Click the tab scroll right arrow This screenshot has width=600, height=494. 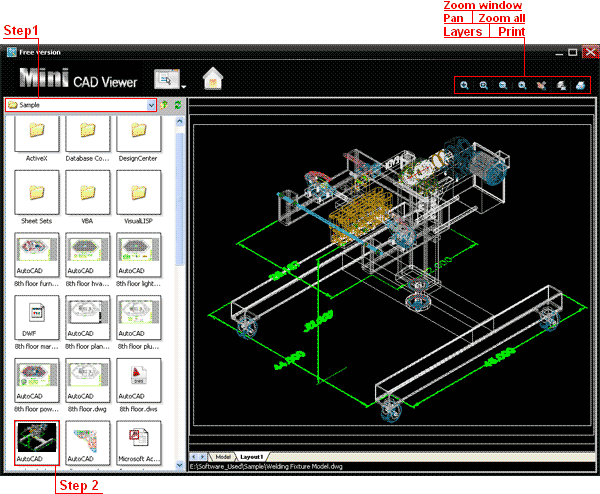202,457
